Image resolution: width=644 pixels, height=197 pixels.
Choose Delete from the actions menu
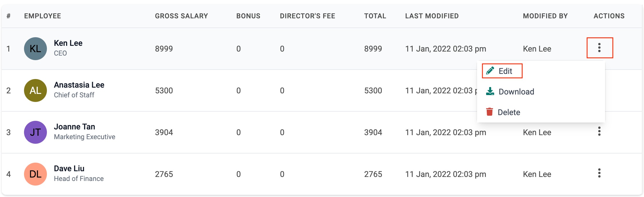click(503, 112)
